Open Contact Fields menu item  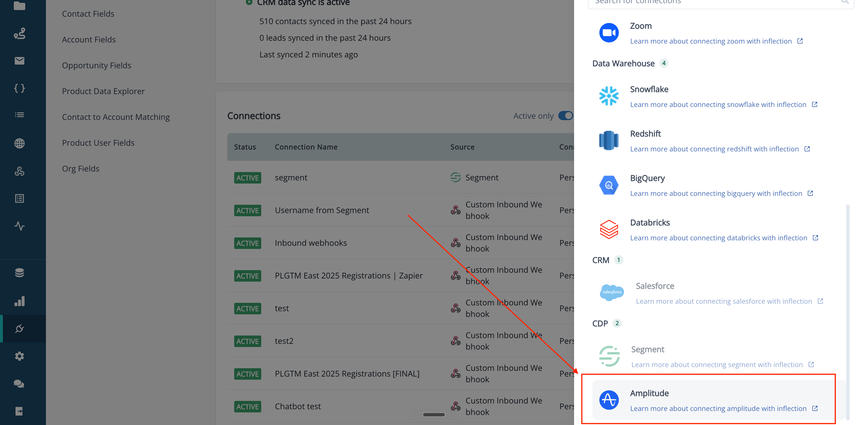88,13
